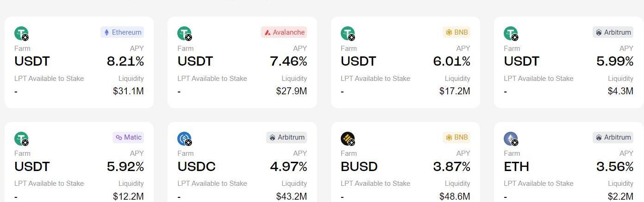The height and width of the screenshot is (202, 644).
Task: Click the Matic network badge
Action: 128,137
